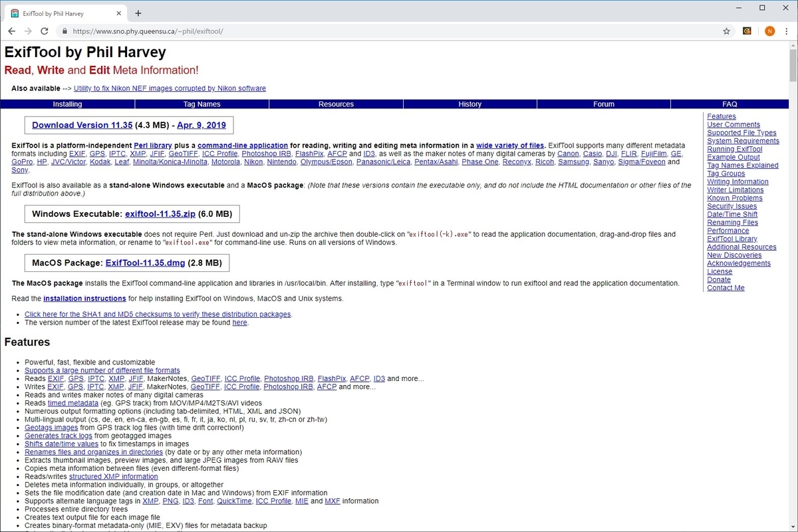Click the Canon maker notes link

pos(568,154)
